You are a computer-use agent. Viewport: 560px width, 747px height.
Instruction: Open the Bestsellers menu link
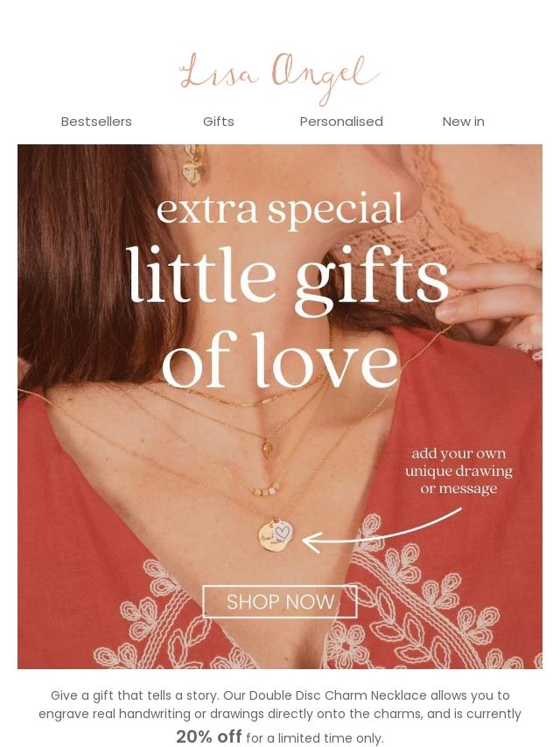[96, 122]
